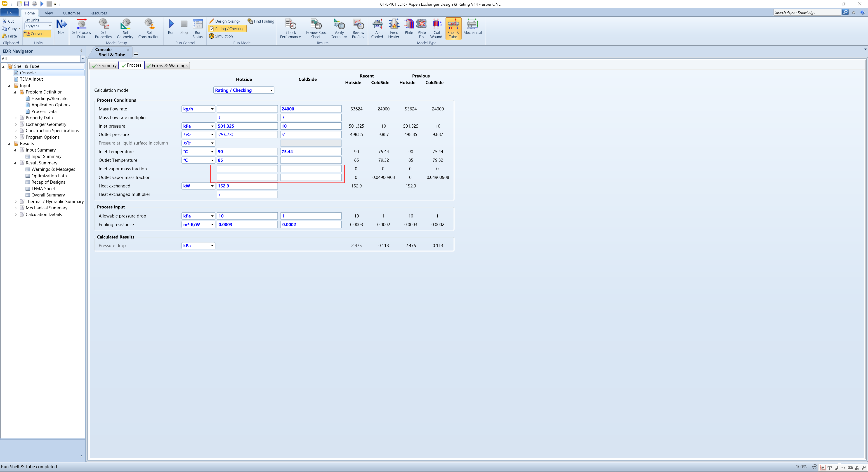Switch run mode to Design (Sizing)
The width and height of the screenshot is (868, 472).
tap(225, 21)
